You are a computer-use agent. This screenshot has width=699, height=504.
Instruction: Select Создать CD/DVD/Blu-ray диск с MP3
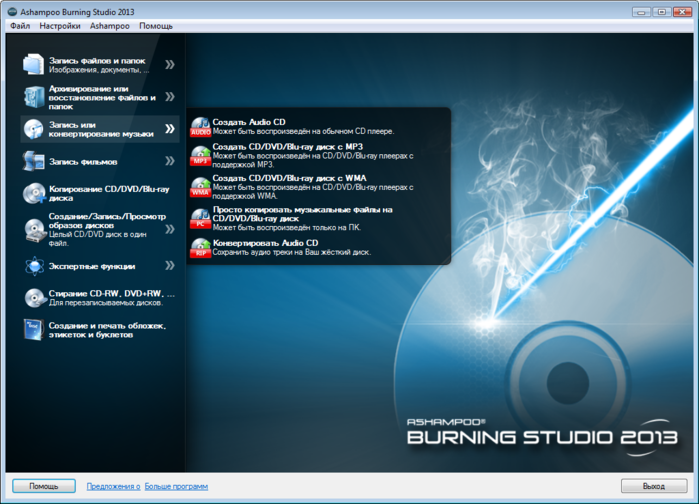(313, 155)
